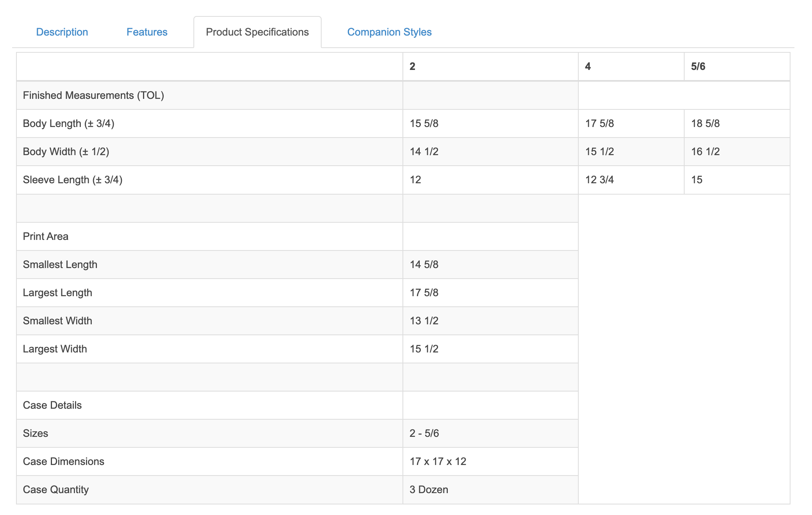Image resolution: width=812 pixels, height=515 pixels.
Task: Click the Print Area section heading
Action: click(x=46, y=236)
